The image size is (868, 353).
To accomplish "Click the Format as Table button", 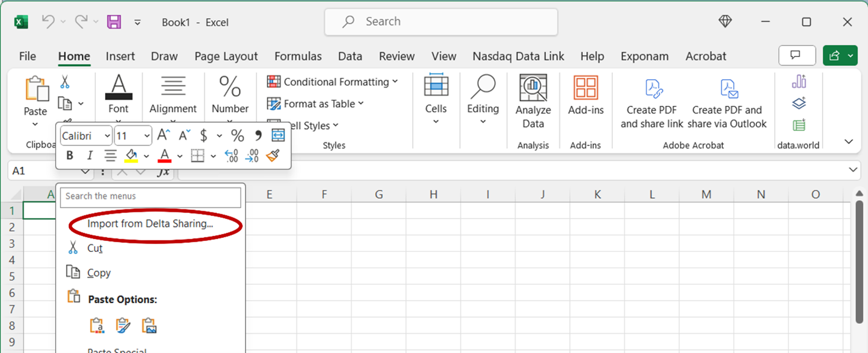I will point(315,103).
